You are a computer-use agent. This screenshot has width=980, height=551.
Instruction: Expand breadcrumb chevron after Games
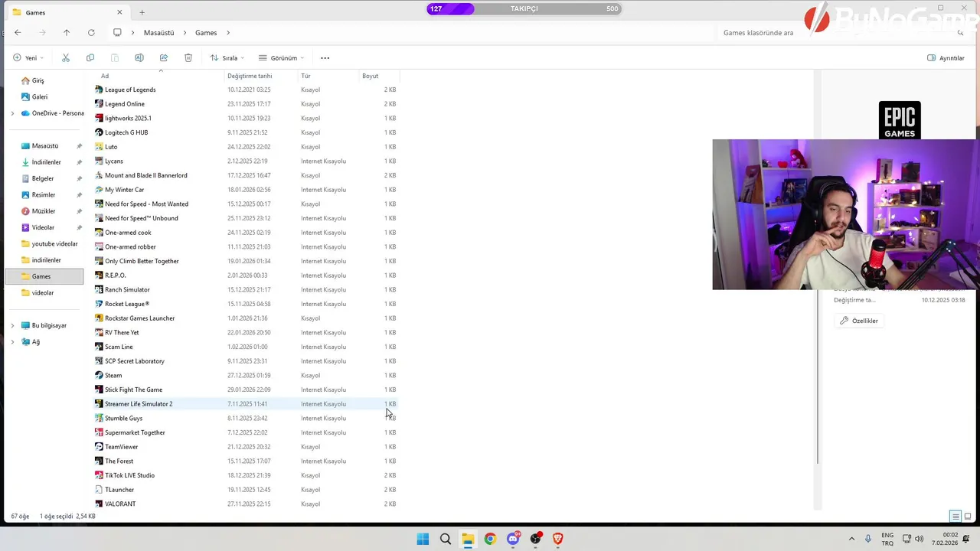click(x=228, y=33)
